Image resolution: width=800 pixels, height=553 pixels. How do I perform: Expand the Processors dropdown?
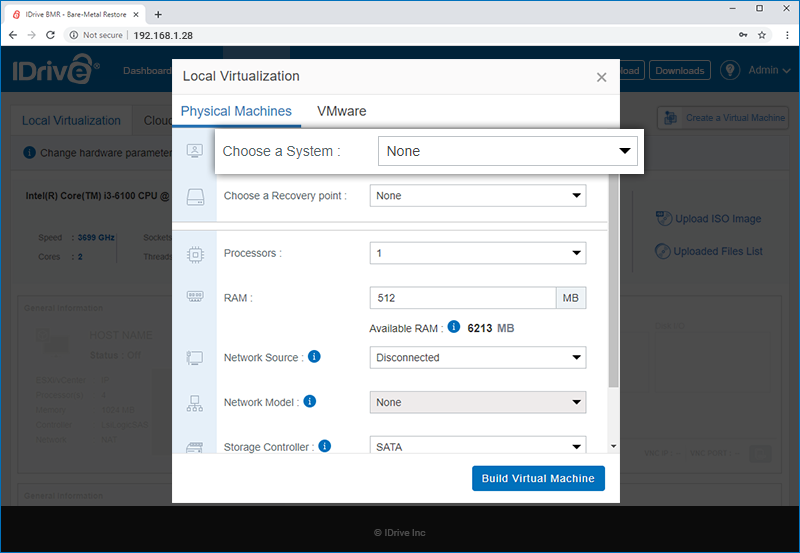478,253
